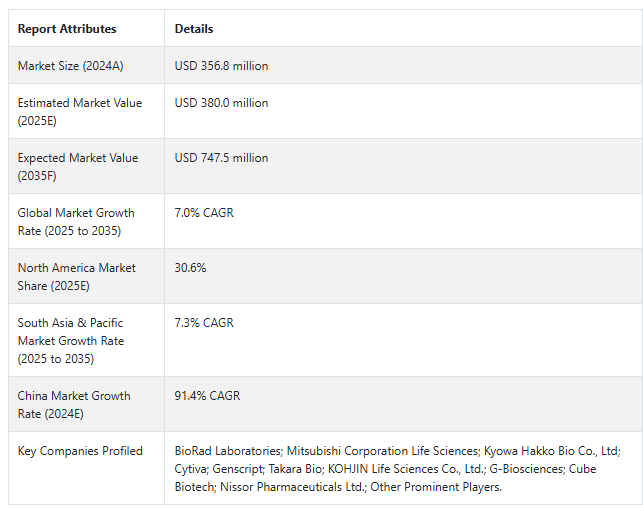The height and width of the screenshot is (508, 643).
Task: Click the "Report Attributes" column header
Action: [x=67, y=29]
